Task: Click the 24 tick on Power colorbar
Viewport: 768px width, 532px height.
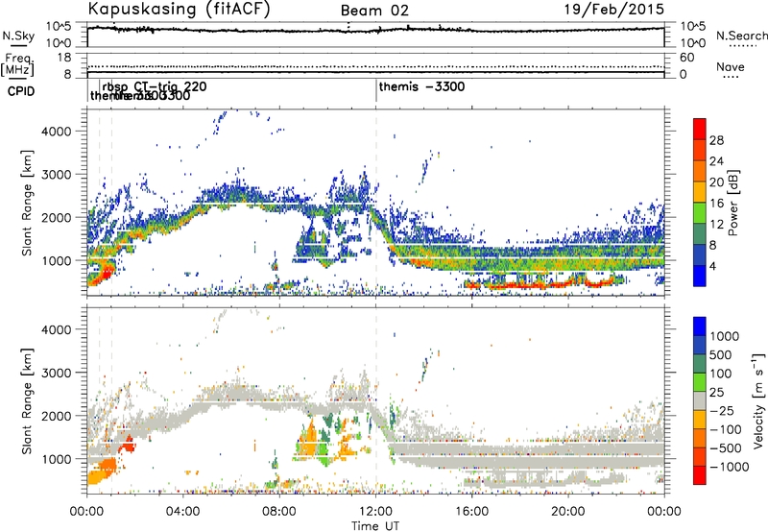Action: (716, 161)
